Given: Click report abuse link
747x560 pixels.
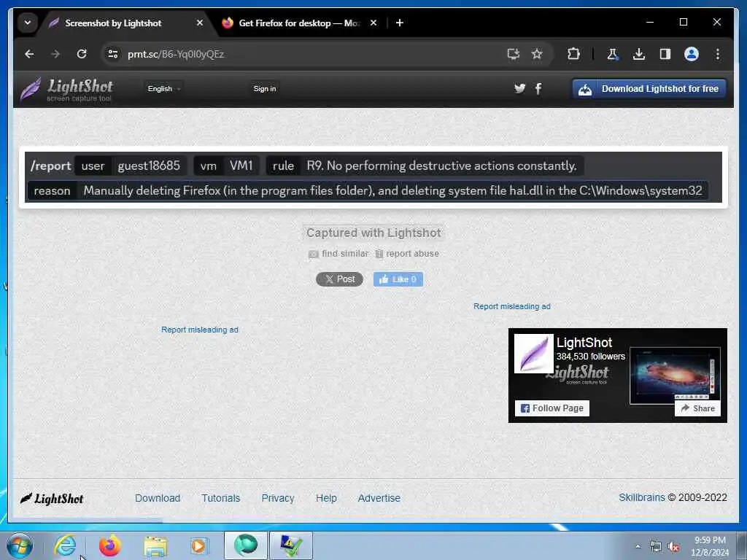Looking at the screenshot, I should pos(412,253).
